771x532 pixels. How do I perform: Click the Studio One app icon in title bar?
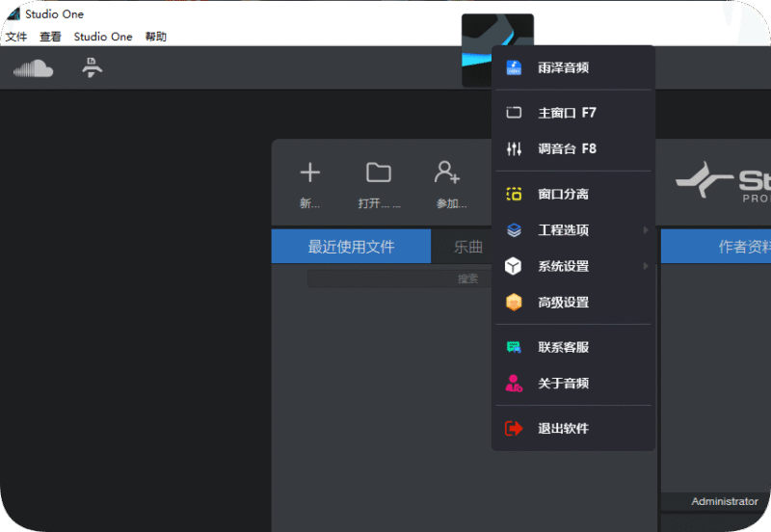13,13
